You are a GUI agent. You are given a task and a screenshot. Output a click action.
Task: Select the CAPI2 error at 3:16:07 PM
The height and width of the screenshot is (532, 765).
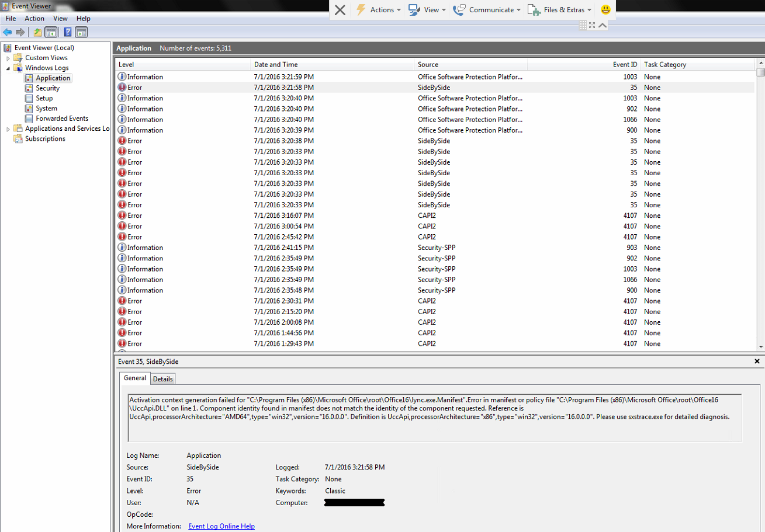(x=435, y=215)
